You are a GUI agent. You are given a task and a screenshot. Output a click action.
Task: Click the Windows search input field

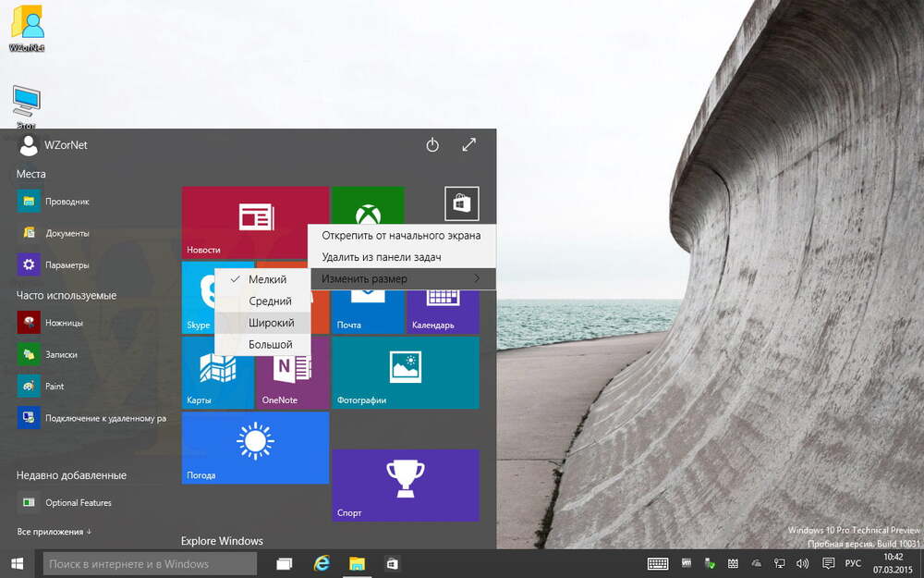coord(148,562)
